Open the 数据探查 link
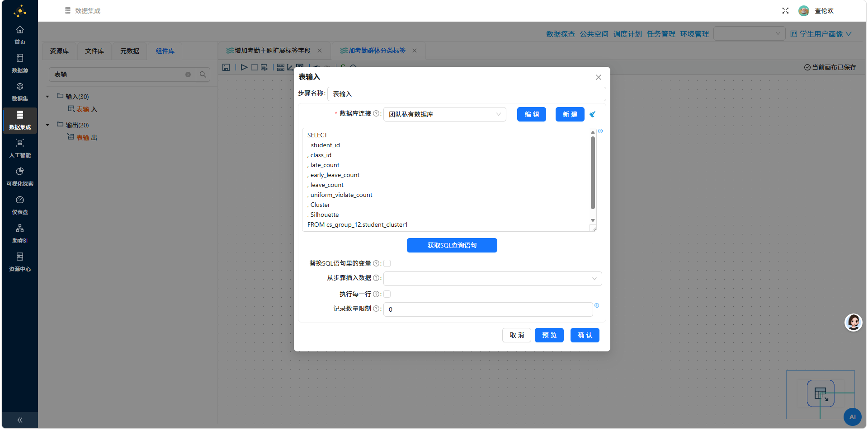 pos(561,34)
